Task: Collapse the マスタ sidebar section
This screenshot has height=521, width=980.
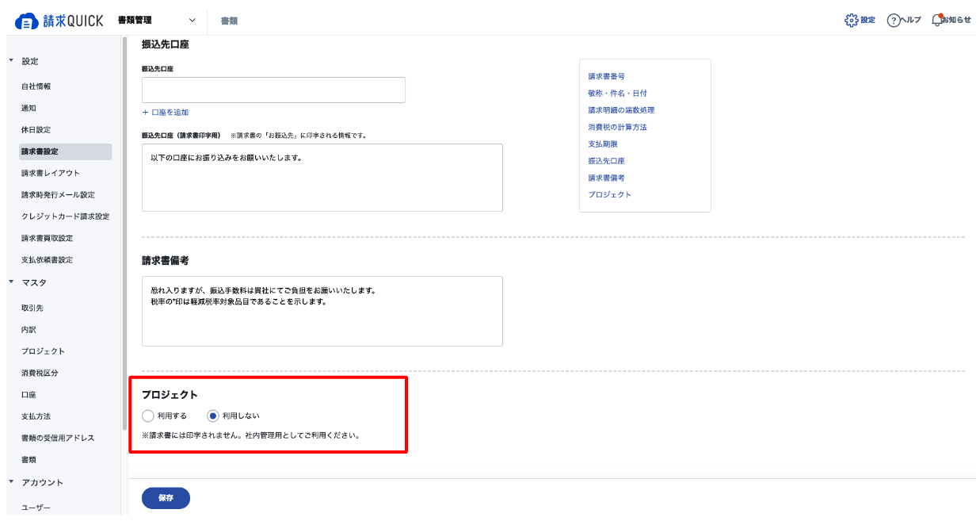Action: click(x=11, y=282)
